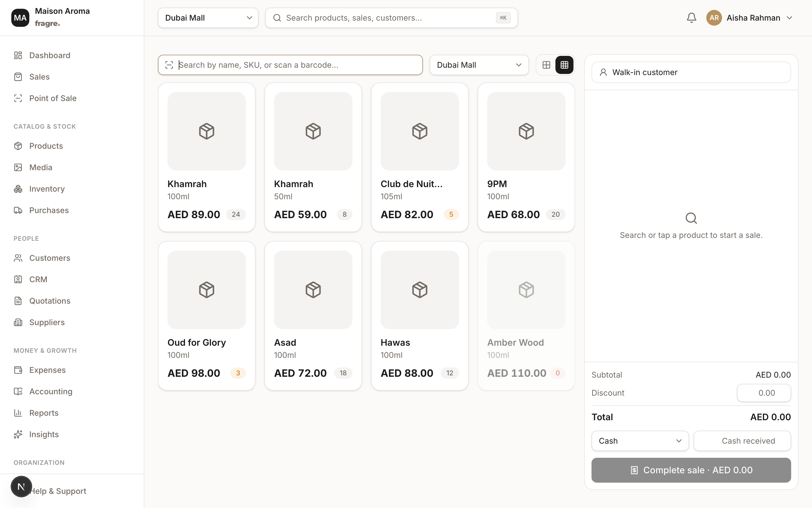Click the Dashboard sidebar icon
Viewport: 812px width, 508px height.
point(18,55)
